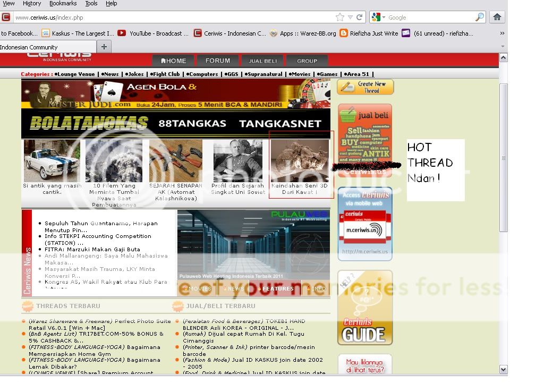Viewport: 544px width, 392px height.
Task: Open the jual beli sidebar banner
Action: tap(365, 140)
